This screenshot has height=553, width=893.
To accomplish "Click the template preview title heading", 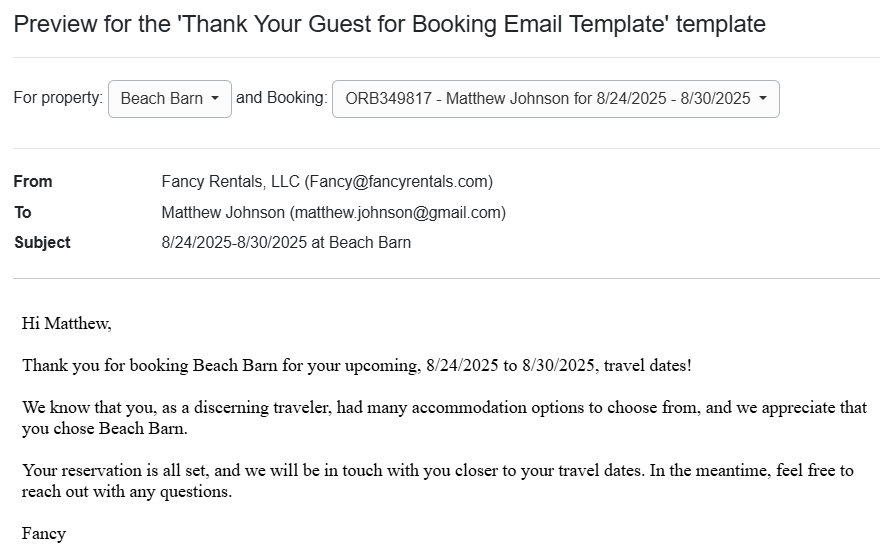I will (389, 24).
